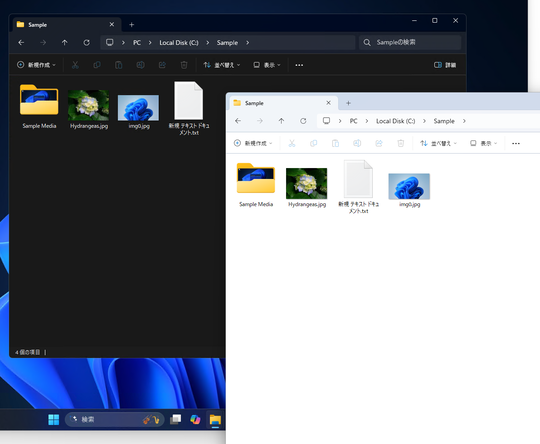
Task: Go up one folder level in dark window
Action: pyautogui.click(x=64, y=42)
